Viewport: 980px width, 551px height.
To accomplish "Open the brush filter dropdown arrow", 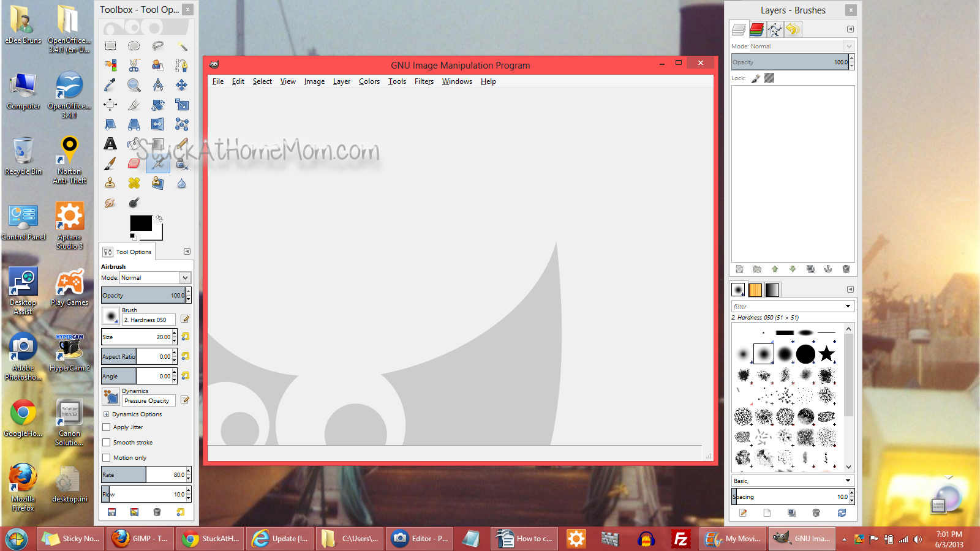I will click(848, 306).
